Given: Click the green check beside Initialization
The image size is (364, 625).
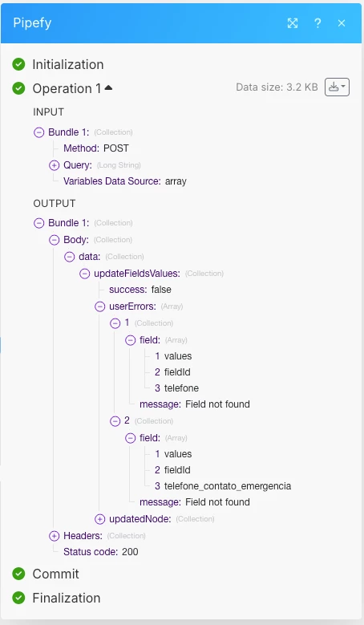Looking at the screenshot, I should (x=18, y=64).
